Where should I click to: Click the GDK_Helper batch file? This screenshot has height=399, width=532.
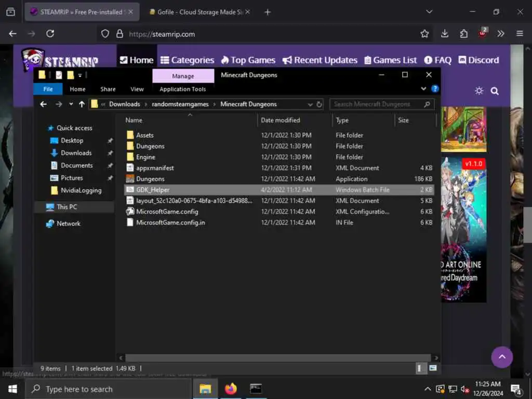pos(279,190)
